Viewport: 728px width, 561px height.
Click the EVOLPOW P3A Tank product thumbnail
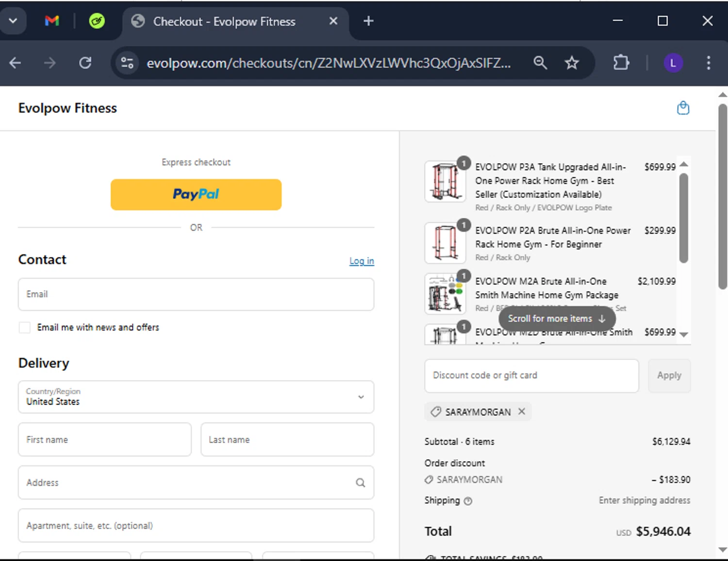point(445,181)
